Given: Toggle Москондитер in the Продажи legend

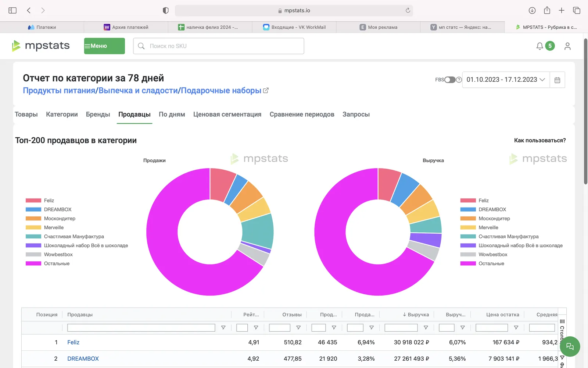Looking at the screenshot, I should click(50, 219).
